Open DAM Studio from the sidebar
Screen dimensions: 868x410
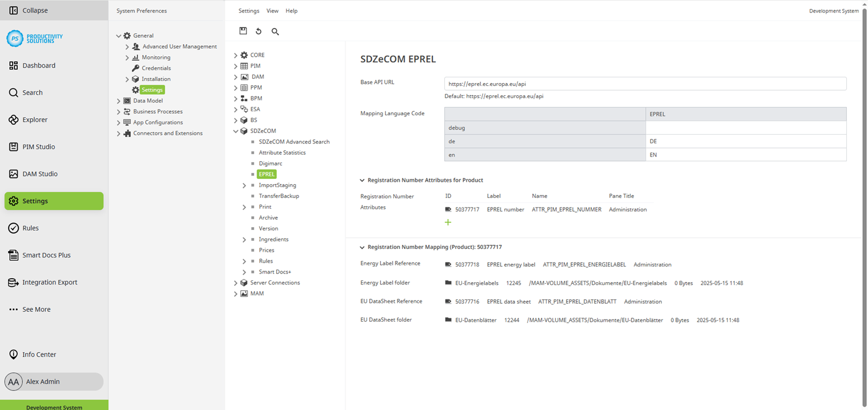[14, 174]
